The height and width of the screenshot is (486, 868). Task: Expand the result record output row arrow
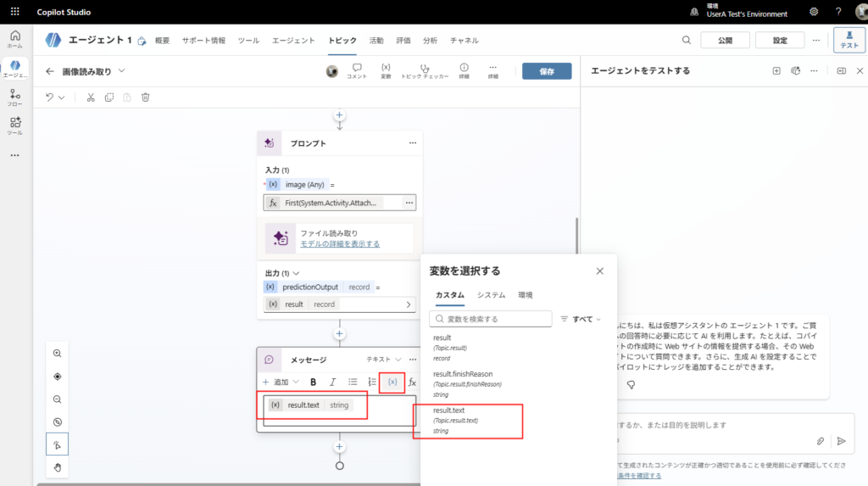click(x=409, y=304)
